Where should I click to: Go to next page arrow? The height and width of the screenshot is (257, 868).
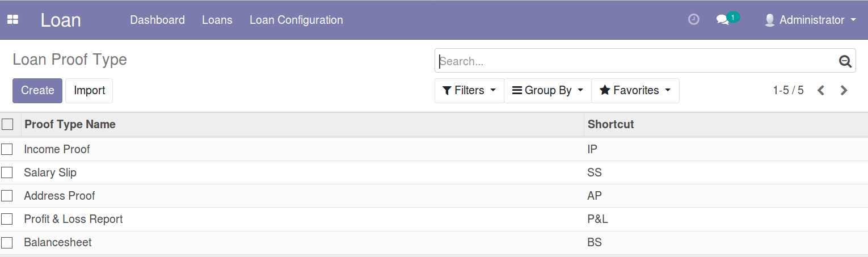[x=844, y=90]
